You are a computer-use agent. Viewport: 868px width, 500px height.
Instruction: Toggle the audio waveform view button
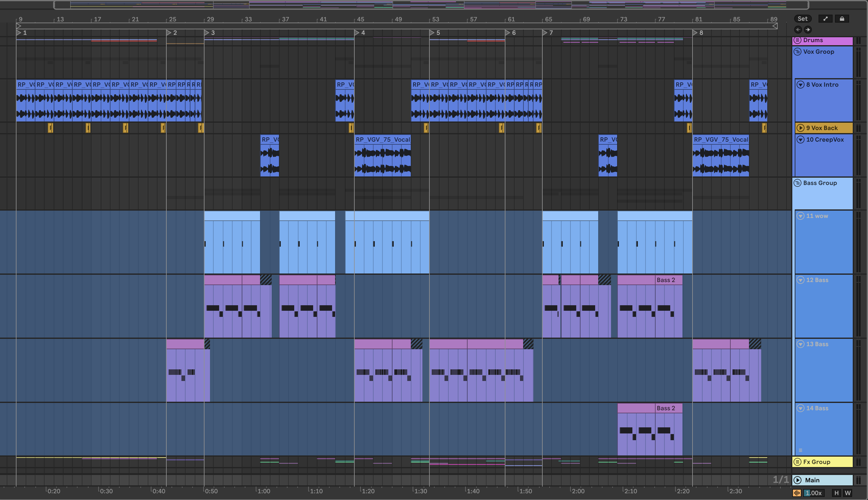click(797, 493)
